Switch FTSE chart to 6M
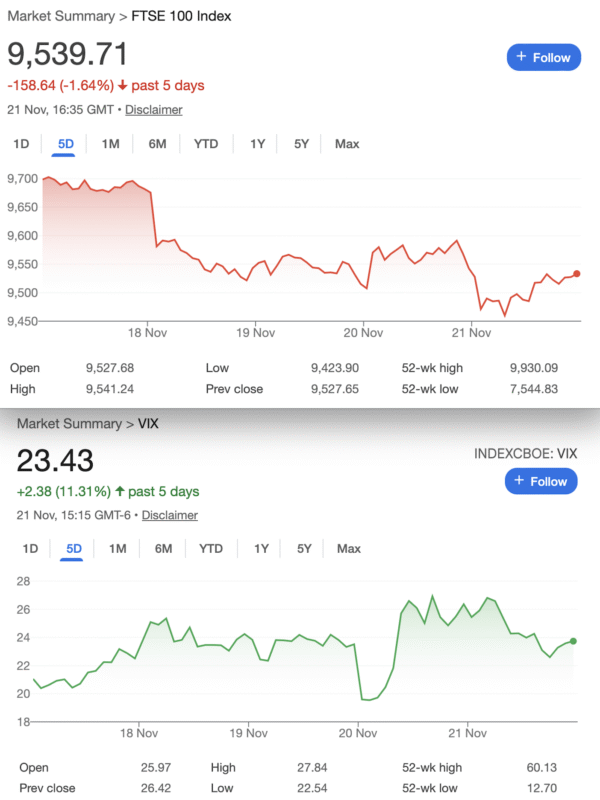The width and height of the screenshot is (600, 800). (x=157, y=144)
